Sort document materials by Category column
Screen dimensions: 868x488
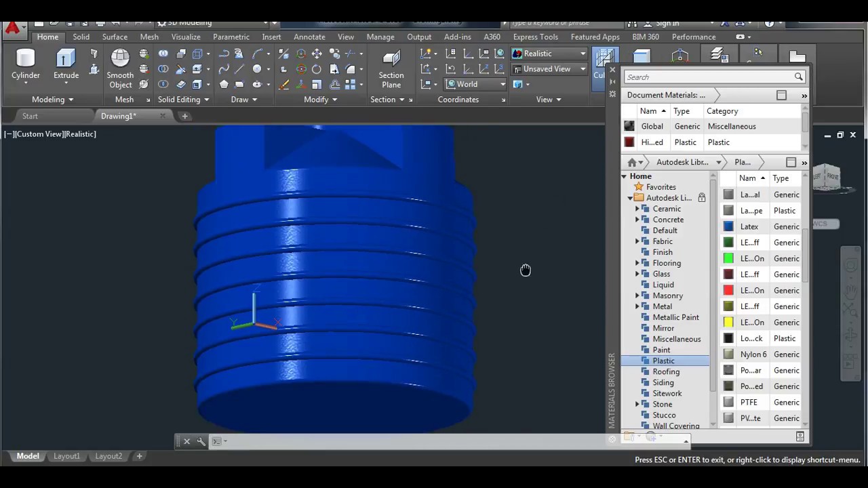(x=722, y=111)
